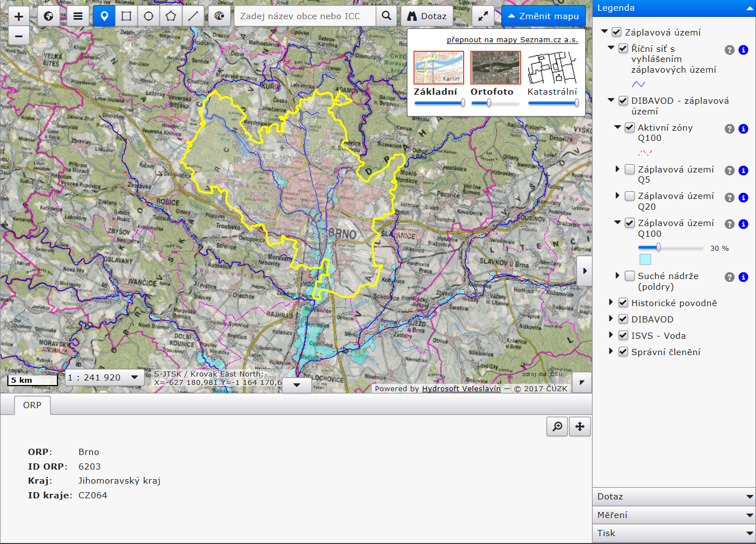Adjust the Základní opacity slider
Image resolution: width=756 pixels, height=544 pixels.
pos(439,103)
